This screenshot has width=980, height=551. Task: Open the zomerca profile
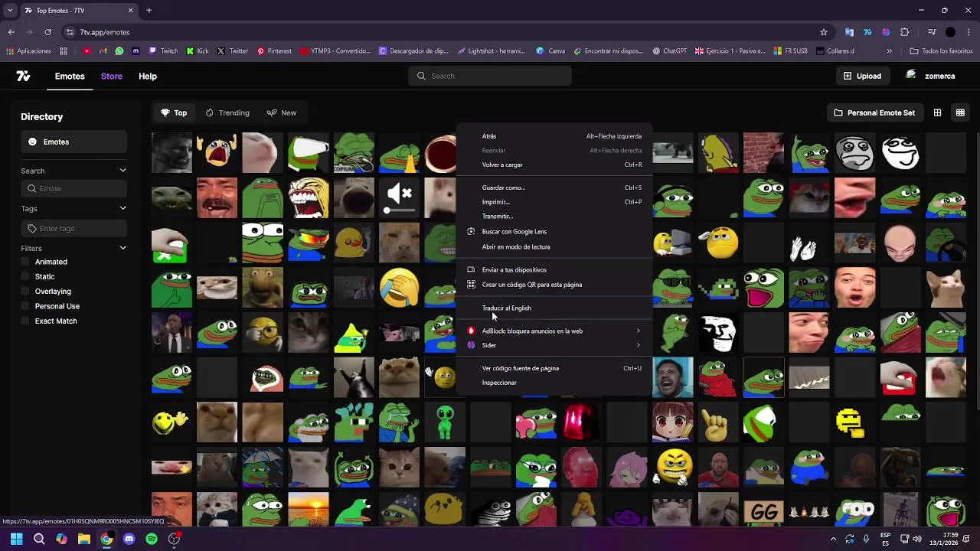(x=930, y=76)
